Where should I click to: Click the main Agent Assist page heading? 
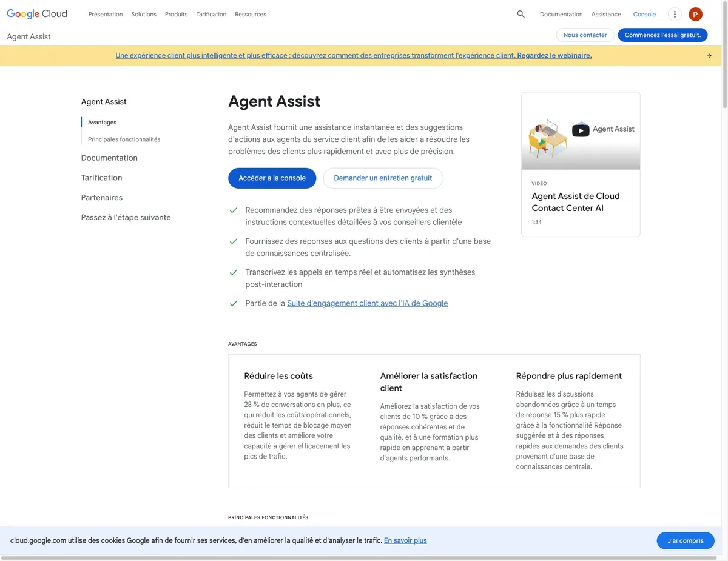(274, 101)
